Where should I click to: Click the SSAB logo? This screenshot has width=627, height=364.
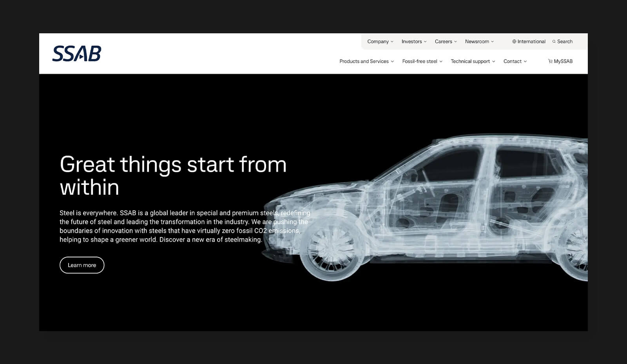coord(77,54)
